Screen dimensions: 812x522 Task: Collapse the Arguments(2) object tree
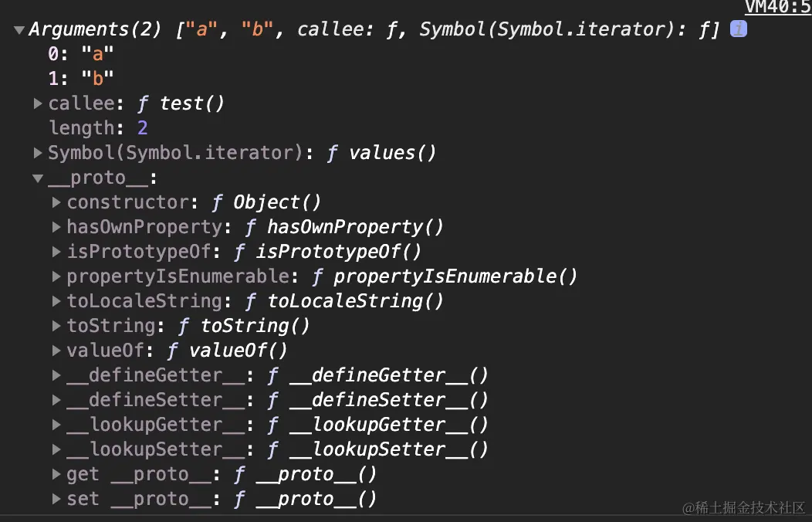[x=19, y=31]
